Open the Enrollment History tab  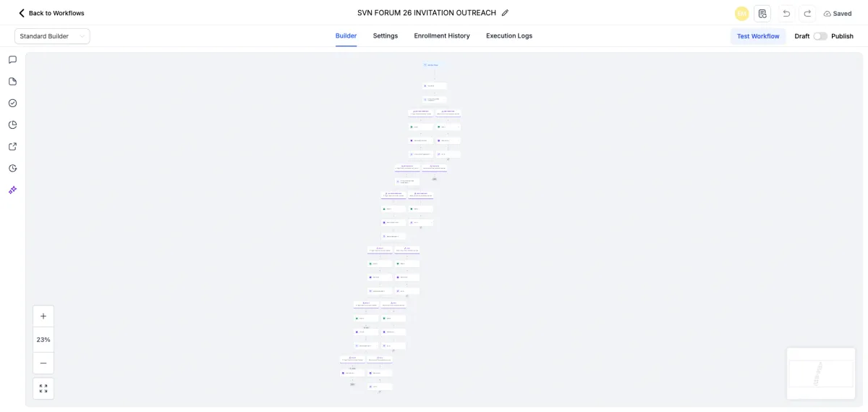point(442,35)
